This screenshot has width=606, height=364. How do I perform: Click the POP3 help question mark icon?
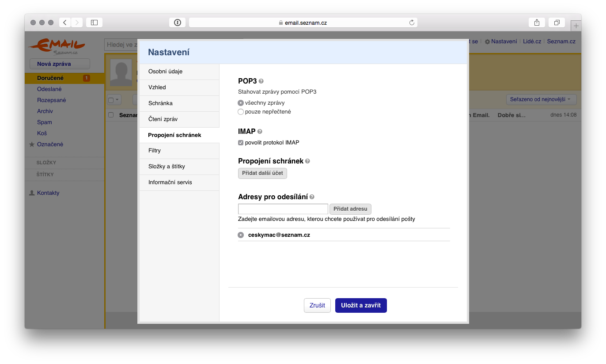click(x=261, y=81)
